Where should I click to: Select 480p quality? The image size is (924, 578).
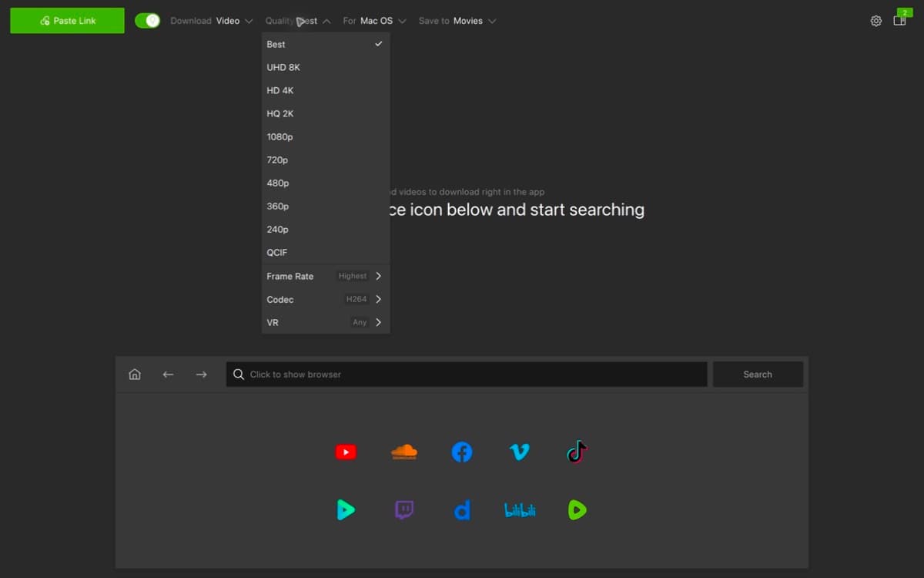pyautogui.click(x=326, y=183)
